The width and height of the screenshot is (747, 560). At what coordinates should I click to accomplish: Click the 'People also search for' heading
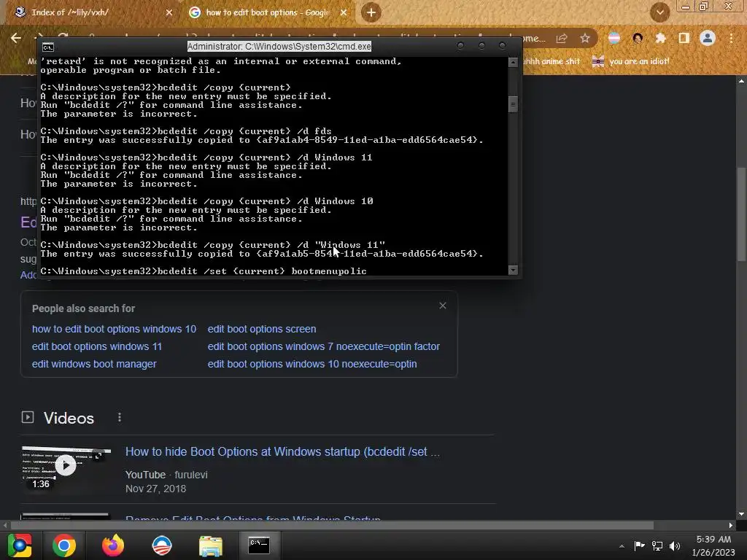click(83, 308)
